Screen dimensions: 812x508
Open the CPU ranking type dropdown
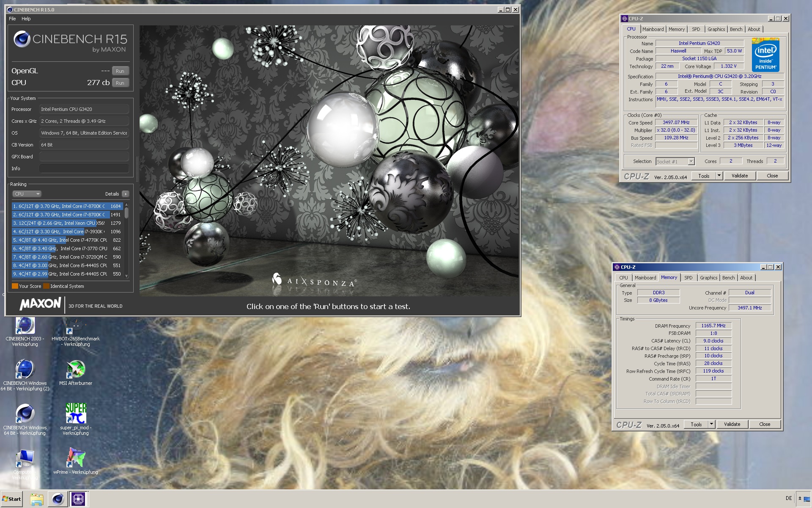tap(27, 194)
